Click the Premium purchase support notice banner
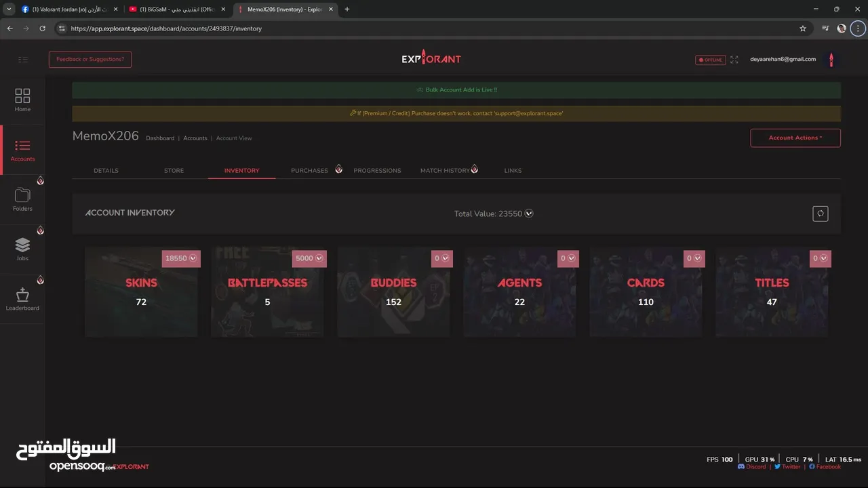 pos(456,113)
